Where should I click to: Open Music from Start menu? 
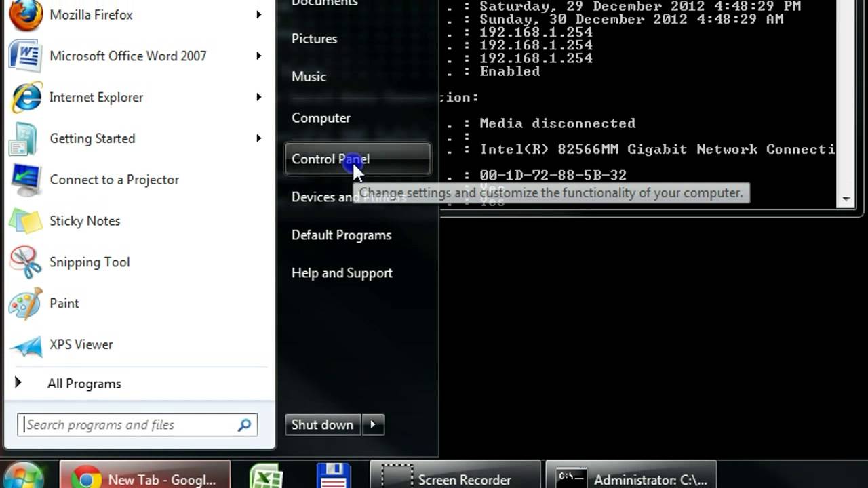(x=309, y=77)
